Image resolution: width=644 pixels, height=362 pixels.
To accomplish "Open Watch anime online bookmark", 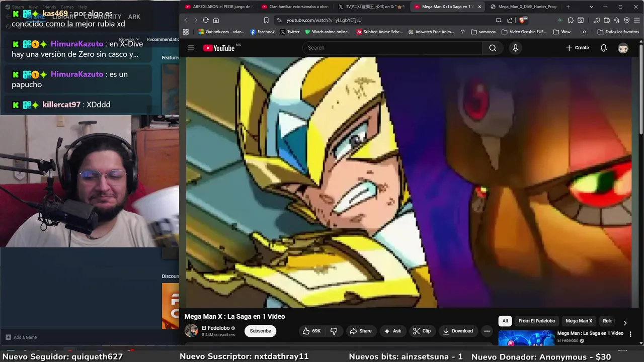I will [328, 32].
